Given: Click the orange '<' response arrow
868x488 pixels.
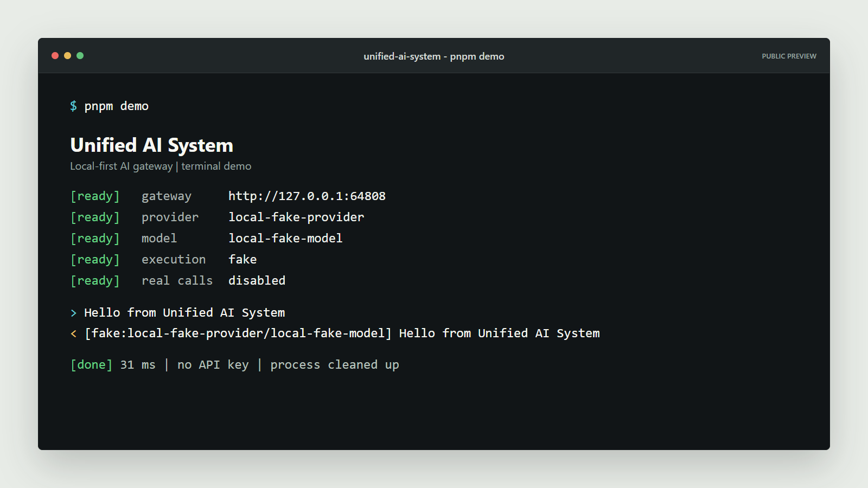Looking at the screenshot, I should click(74, 333).
